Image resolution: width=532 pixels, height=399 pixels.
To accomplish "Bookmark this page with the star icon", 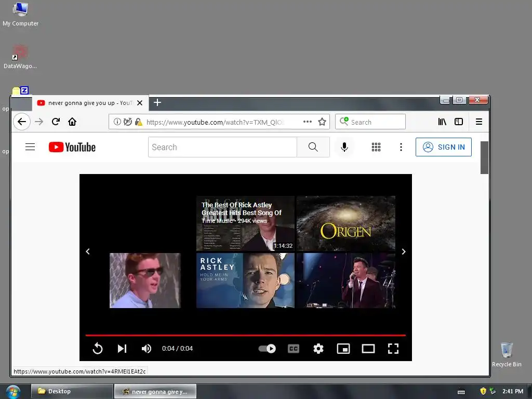I will [322, 122].
